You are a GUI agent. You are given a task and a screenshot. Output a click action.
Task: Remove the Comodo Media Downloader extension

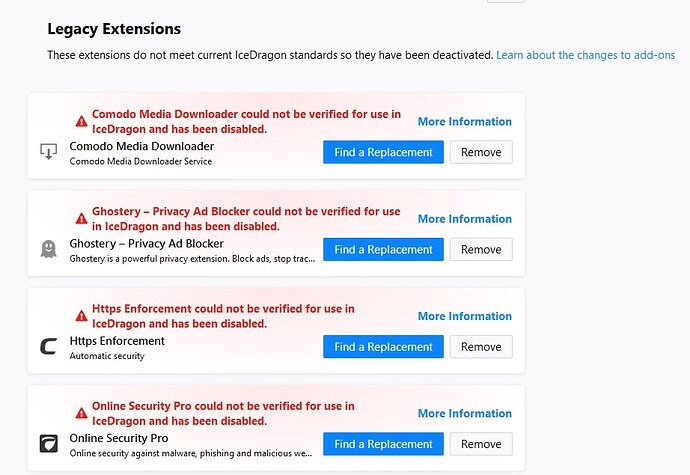(x=481, y=152)
